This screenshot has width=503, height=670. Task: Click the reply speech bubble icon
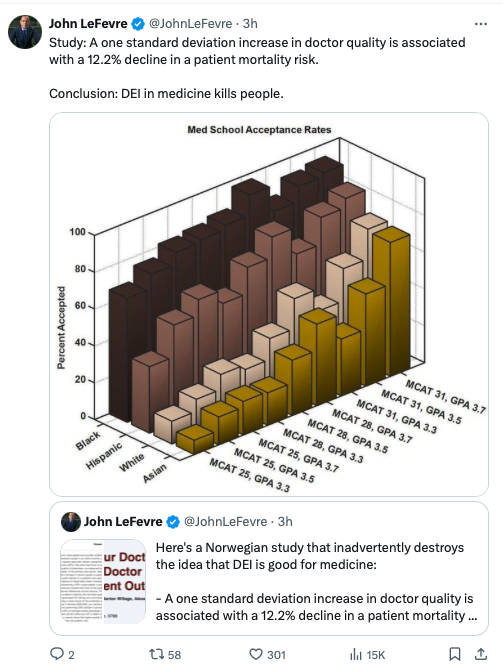point(56,654)
